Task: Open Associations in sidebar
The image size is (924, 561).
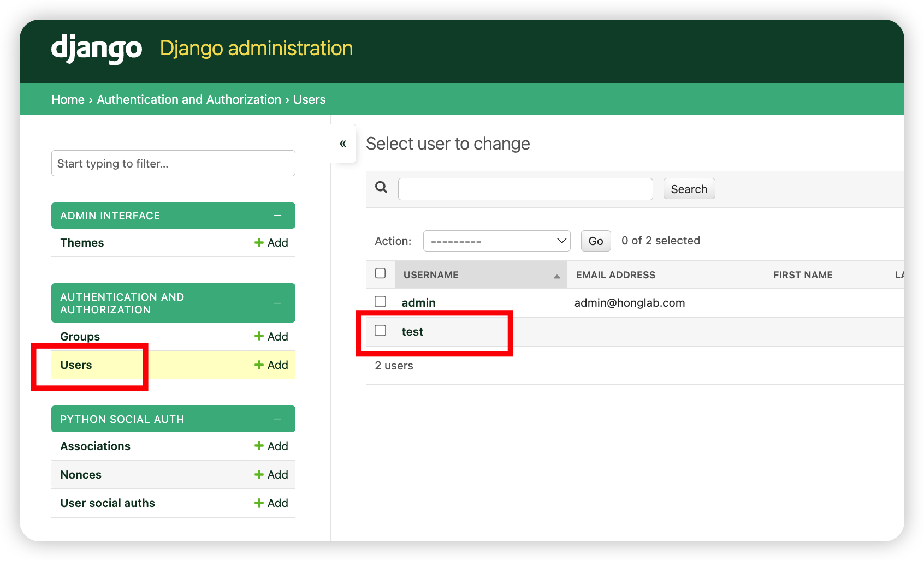Action: [95, 446]
